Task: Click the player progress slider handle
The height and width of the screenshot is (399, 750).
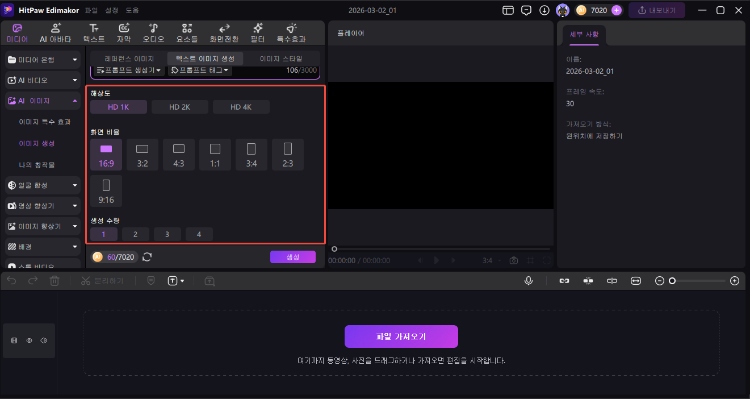Action: [334, 249]
